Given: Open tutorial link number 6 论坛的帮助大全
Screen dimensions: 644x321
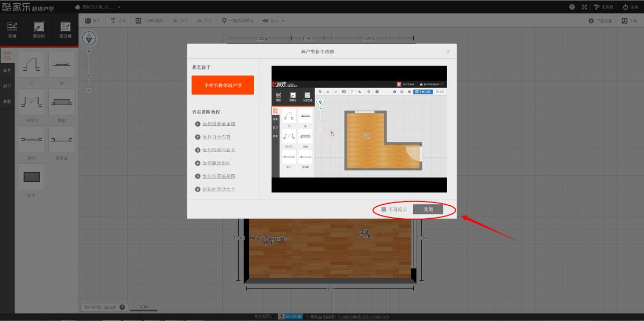Looking at the screenshot, I should click(218, 189).
